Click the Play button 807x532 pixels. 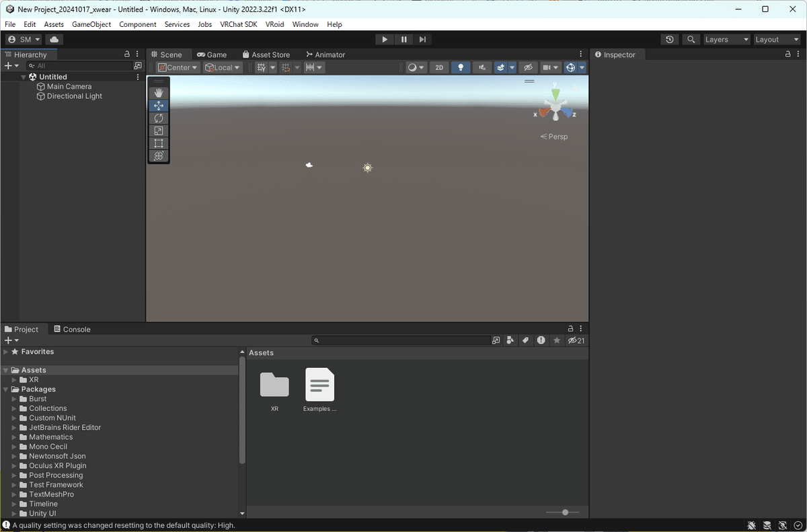(x=385, y=40)
